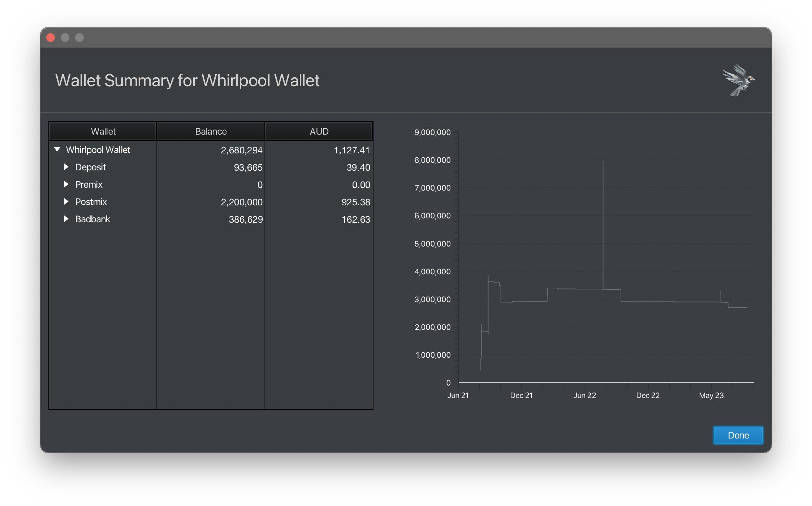
Task: Select the Premix row label
Action: click(89, 184)
